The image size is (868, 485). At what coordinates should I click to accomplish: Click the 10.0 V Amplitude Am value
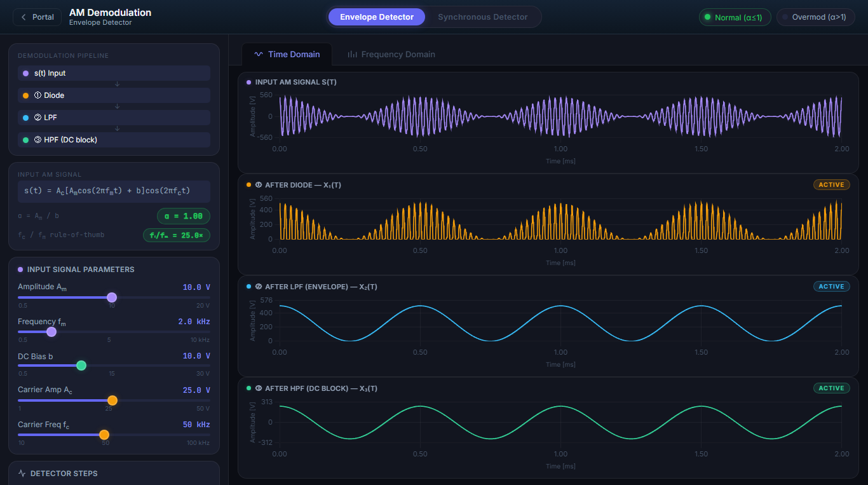point(196,287)
